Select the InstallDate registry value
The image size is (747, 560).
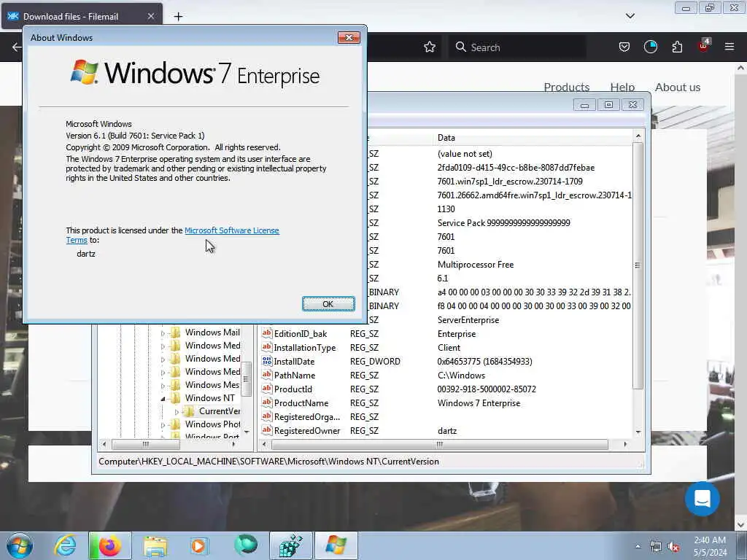[294, 362]
